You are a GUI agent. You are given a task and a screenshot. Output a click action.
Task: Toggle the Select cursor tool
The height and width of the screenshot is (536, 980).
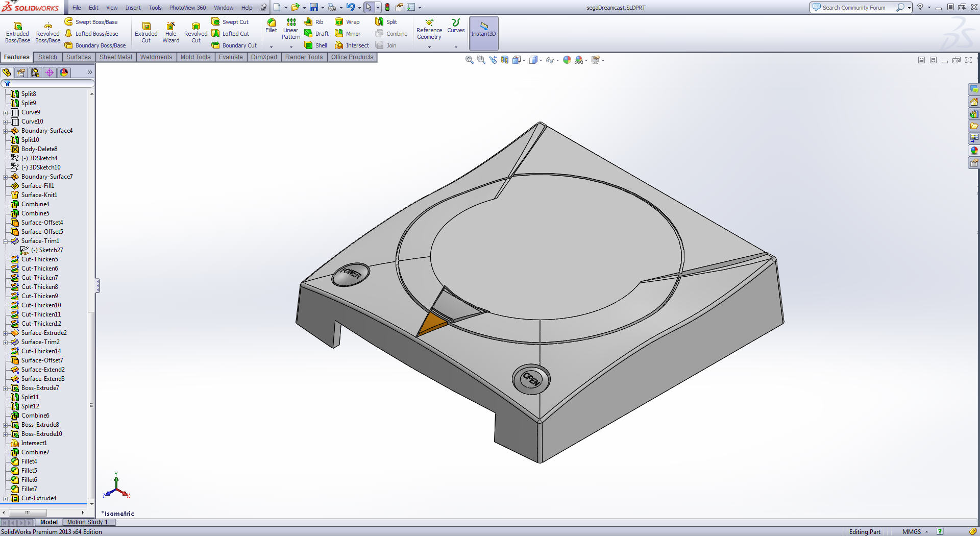[x=369, y=8]
